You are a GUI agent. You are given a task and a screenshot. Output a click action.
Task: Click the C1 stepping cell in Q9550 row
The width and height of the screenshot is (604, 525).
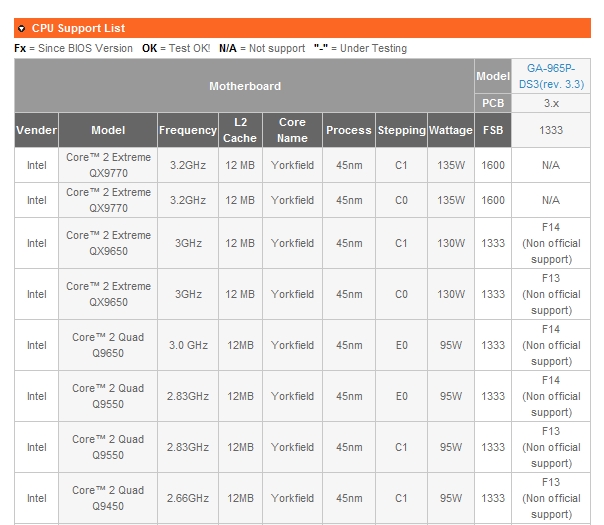[401, 447]
